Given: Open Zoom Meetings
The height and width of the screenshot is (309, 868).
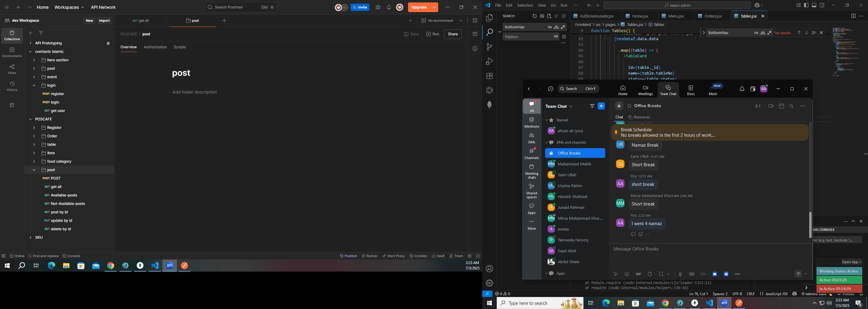Looking at the screenshot, I should click(645, 91).
